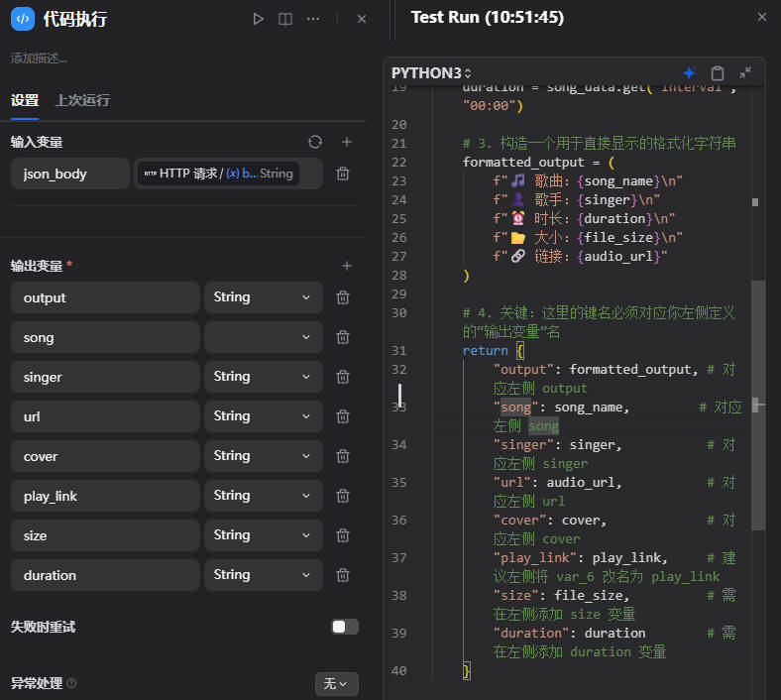
Task: Delete the duration output variable
Action: pyautogui.click(x=343, y=575)
